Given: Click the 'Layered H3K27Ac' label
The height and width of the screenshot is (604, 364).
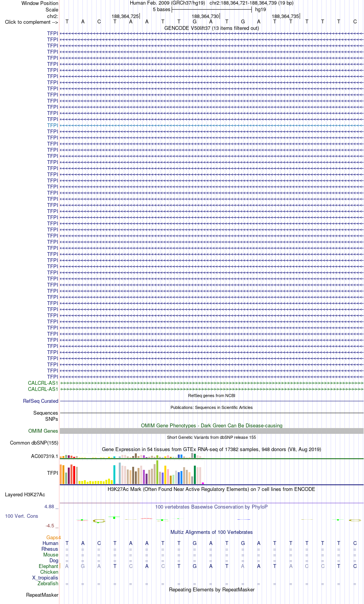Looking at the screenshot, I should coord(25,494).
